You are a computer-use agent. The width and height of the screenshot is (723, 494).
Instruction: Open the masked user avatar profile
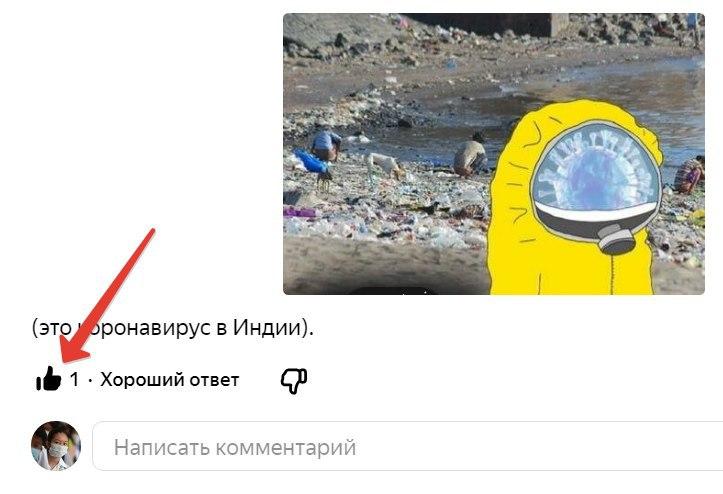pos(56,446)
